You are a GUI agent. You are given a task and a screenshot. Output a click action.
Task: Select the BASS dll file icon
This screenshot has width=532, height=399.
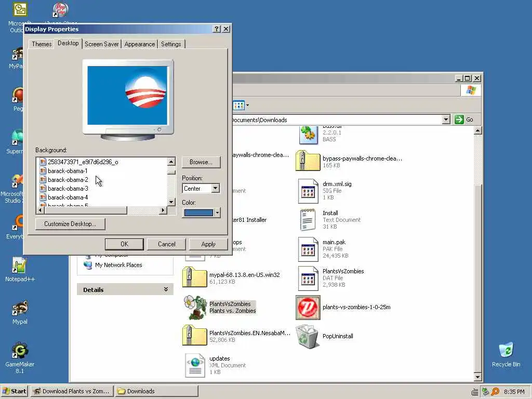(308, 135)
